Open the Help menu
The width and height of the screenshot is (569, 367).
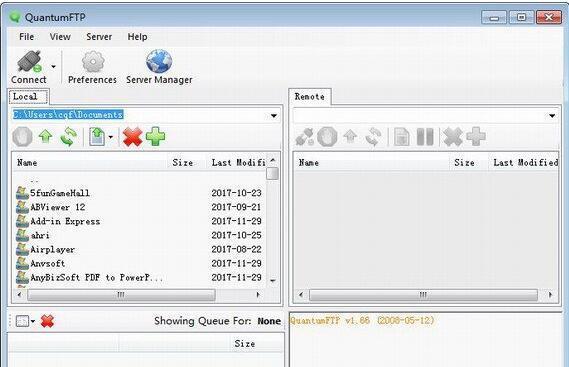137,37
